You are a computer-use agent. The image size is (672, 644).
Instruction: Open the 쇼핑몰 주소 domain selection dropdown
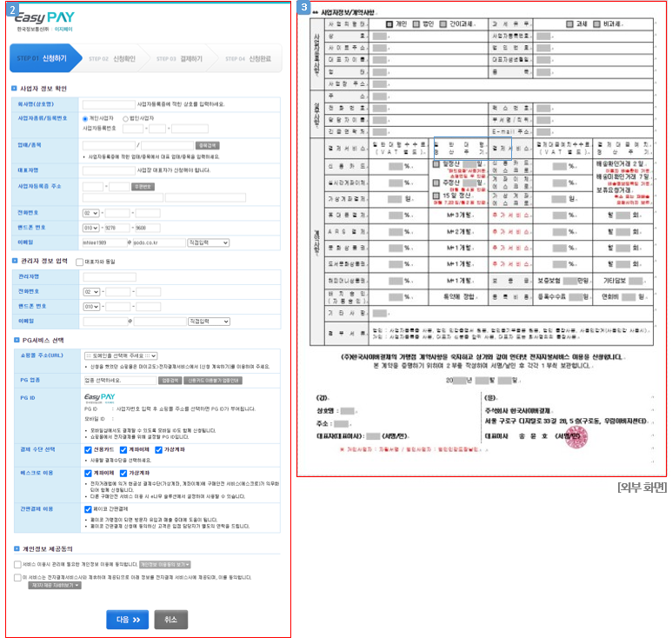click(121, 356)
